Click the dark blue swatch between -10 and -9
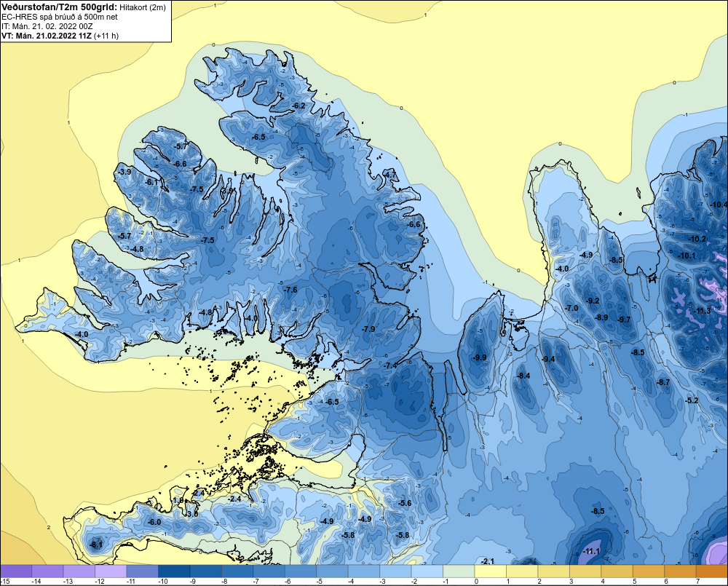Viewport: 728px width, 586px height. [174, 571]
